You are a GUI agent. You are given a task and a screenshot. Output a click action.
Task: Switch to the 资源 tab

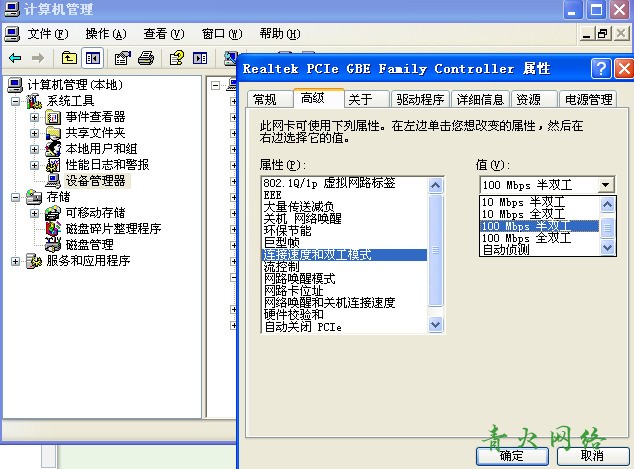534,99
